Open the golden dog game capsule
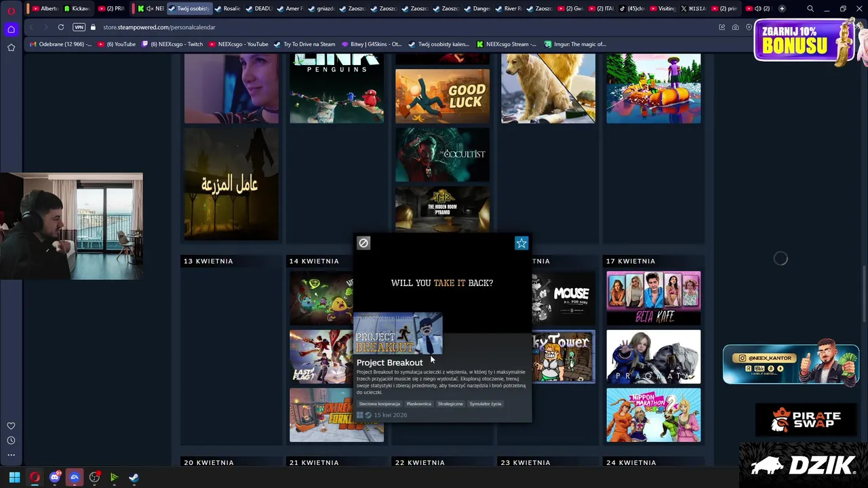The image size is (868, 488). (x=548, y=89)
